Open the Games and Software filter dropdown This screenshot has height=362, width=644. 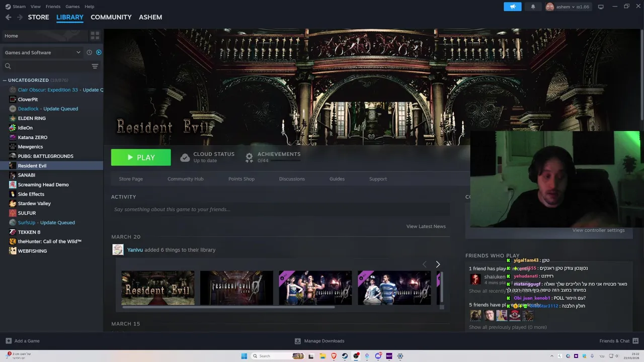[x=43, y=52]
